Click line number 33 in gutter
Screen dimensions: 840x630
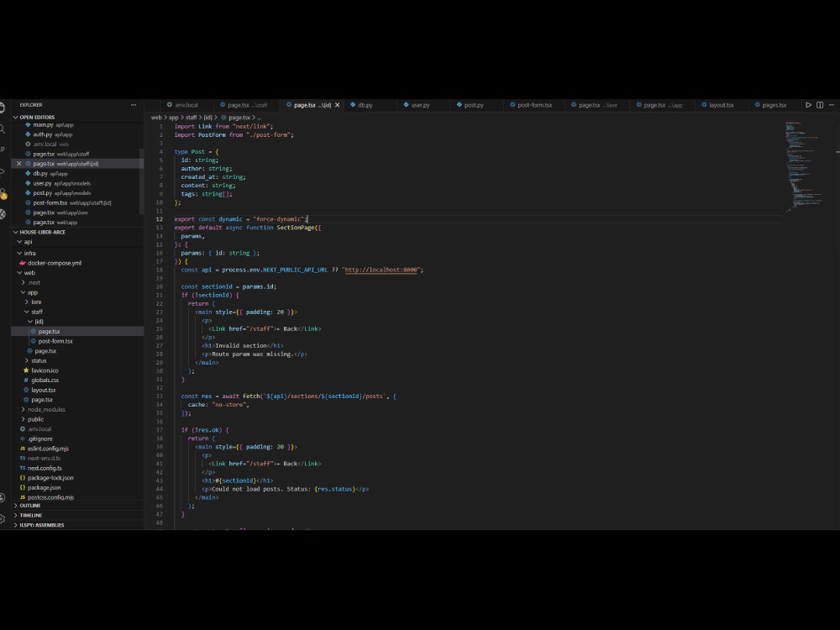coord(159,396)
